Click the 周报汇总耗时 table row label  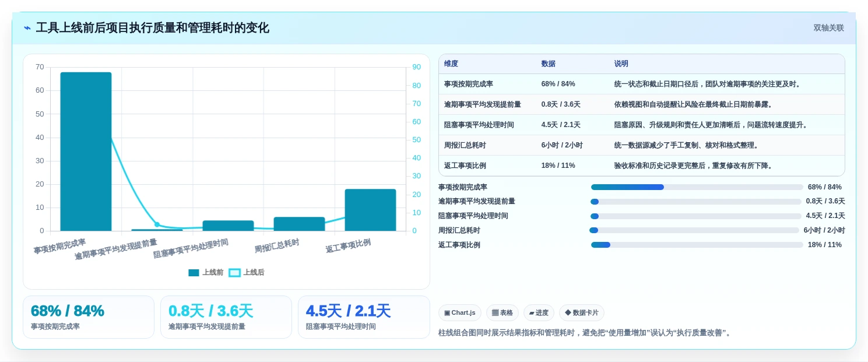pyautogui.click(x=465, y=145)
